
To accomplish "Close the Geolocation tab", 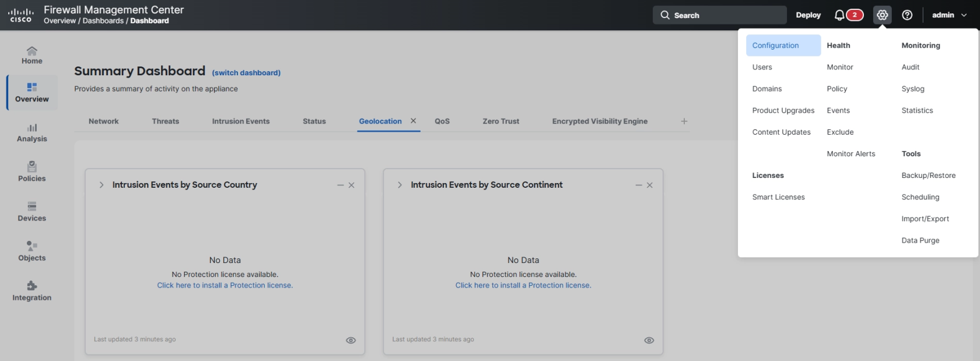I will click(413, 121).
